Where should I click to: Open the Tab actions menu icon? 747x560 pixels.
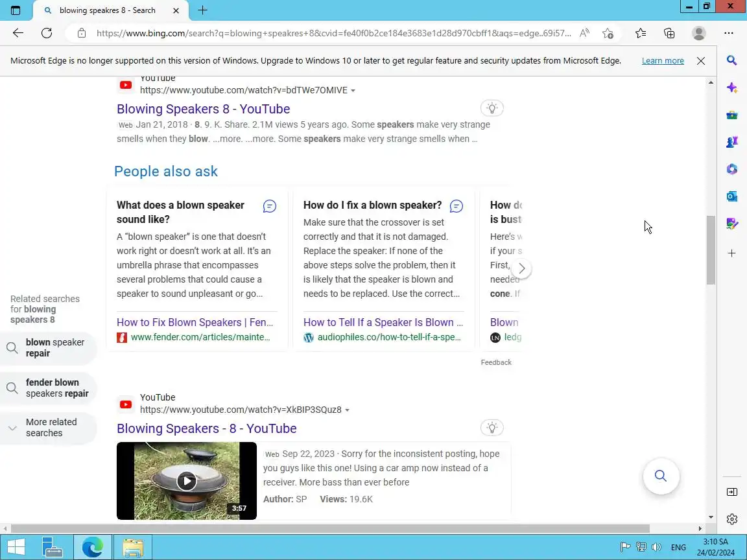(x=16, y=10)
